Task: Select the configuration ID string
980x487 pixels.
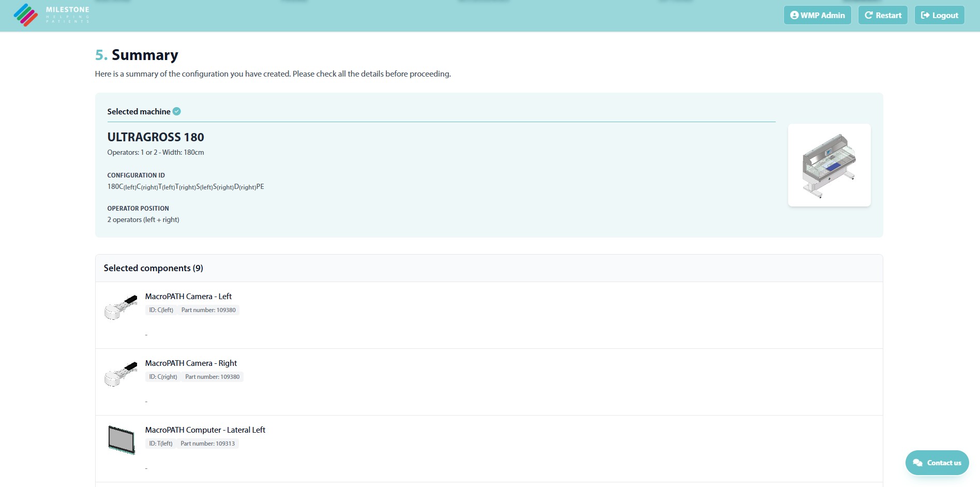Action: point(186,187)
